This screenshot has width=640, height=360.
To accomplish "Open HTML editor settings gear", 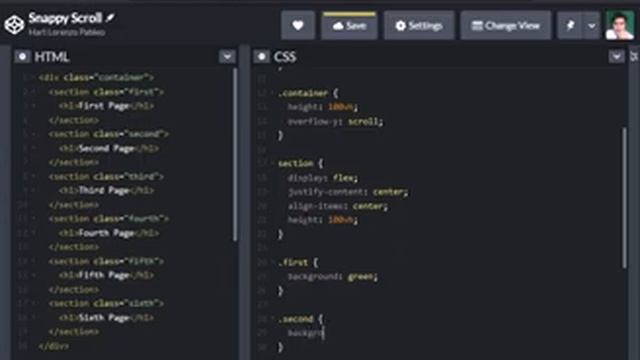I will coord(22,57).
